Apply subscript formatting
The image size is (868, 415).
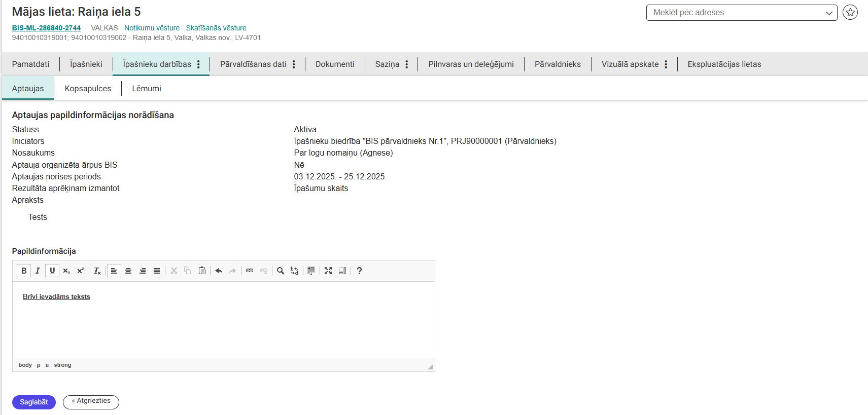pos(66,271)
